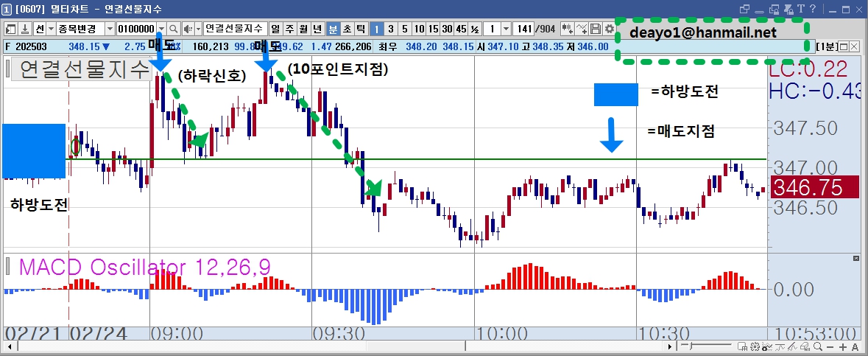Click the download arrow toolbar icon
This screenshot has width=868, height=356.
pos(26,29)
